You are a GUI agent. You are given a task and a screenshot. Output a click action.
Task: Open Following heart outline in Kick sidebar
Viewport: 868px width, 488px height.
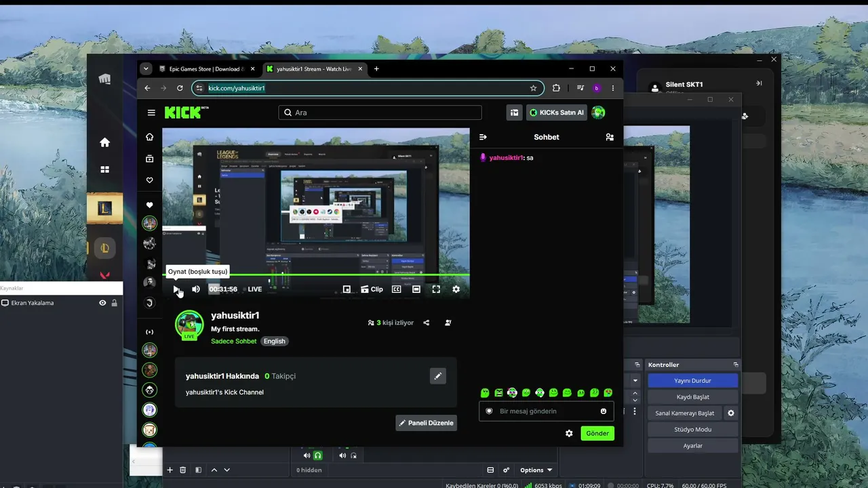pyautogui.click(x=150, y=180)
